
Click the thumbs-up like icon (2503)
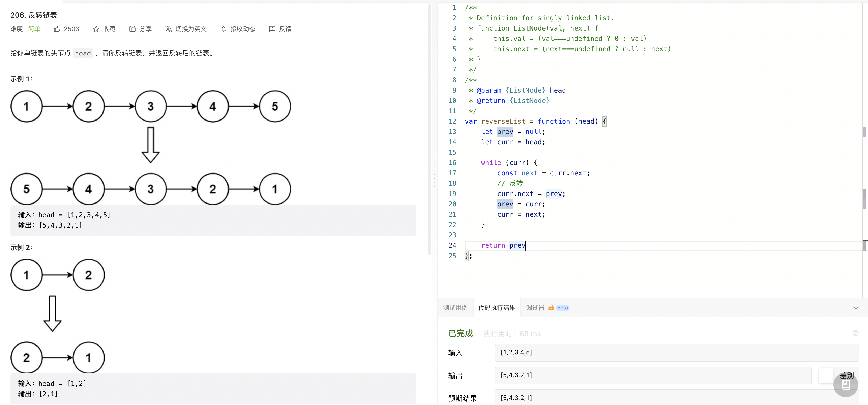coord(57,29)
